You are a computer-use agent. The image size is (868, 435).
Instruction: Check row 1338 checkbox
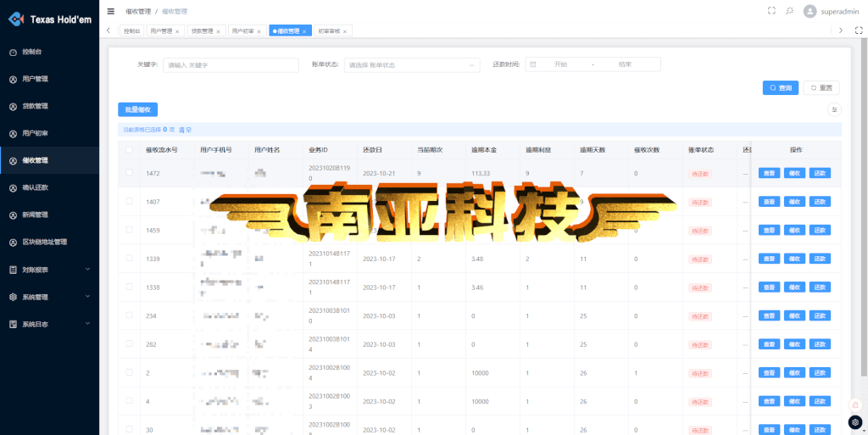click(129, 287)
